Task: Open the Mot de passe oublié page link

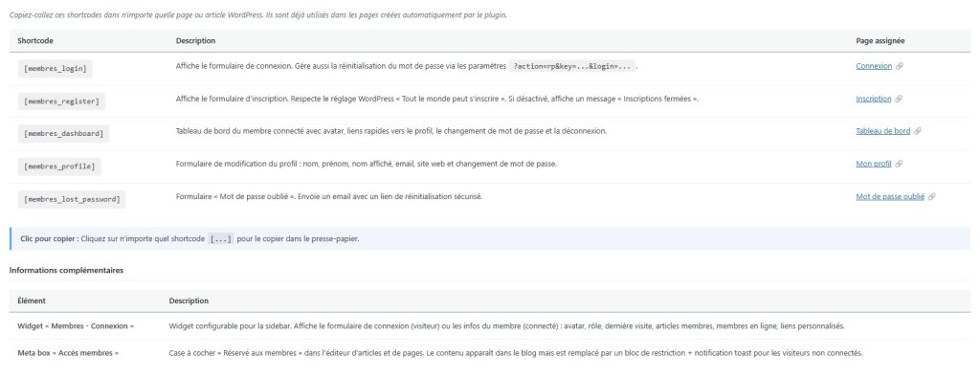Action: (x=890, y=196)
